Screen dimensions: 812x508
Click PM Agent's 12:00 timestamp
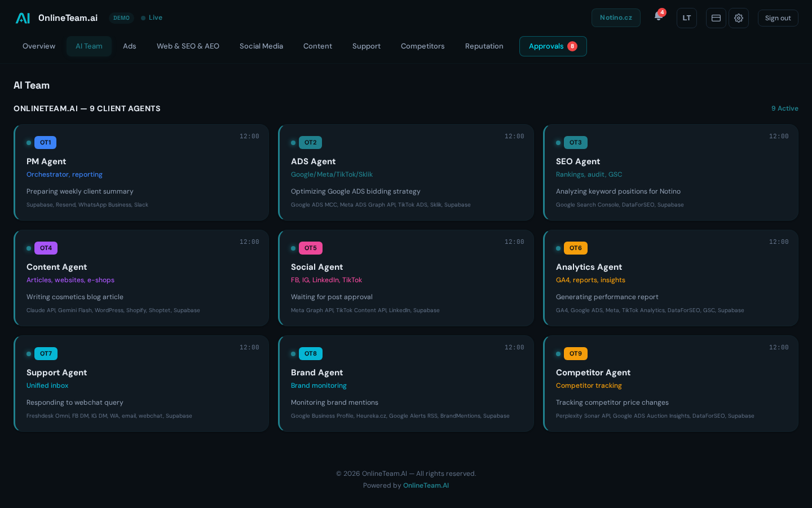249,136
